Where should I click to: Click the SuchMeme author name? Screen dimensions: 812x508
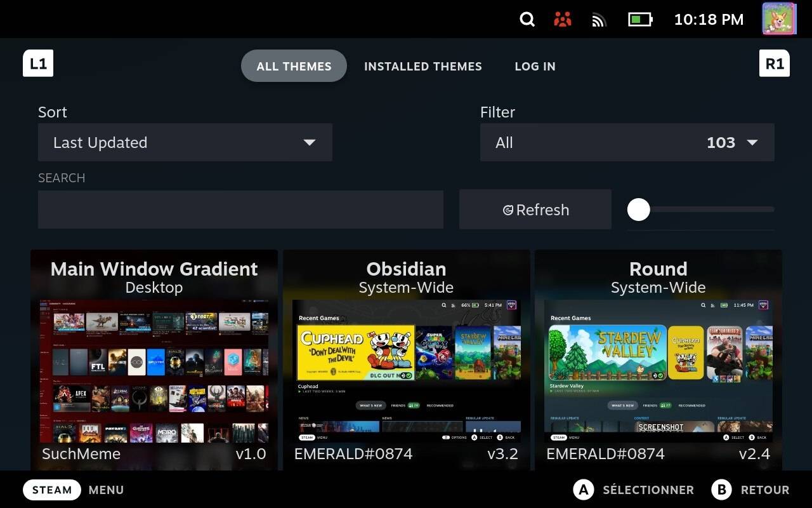(81, 454)
